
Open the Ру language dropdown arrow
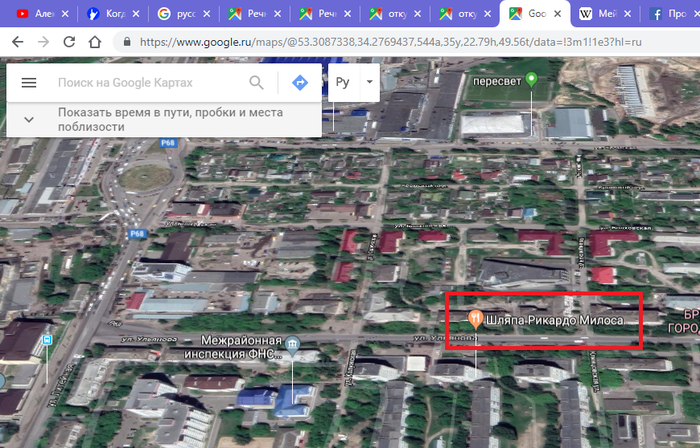point(369,82)
